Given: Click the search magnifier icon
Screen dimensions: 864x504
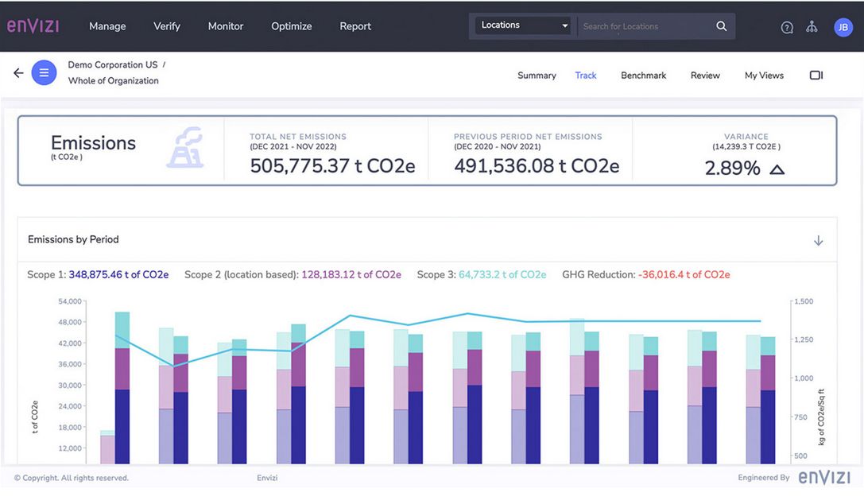Looking at the screenshot, I should (x=721, y=26).
